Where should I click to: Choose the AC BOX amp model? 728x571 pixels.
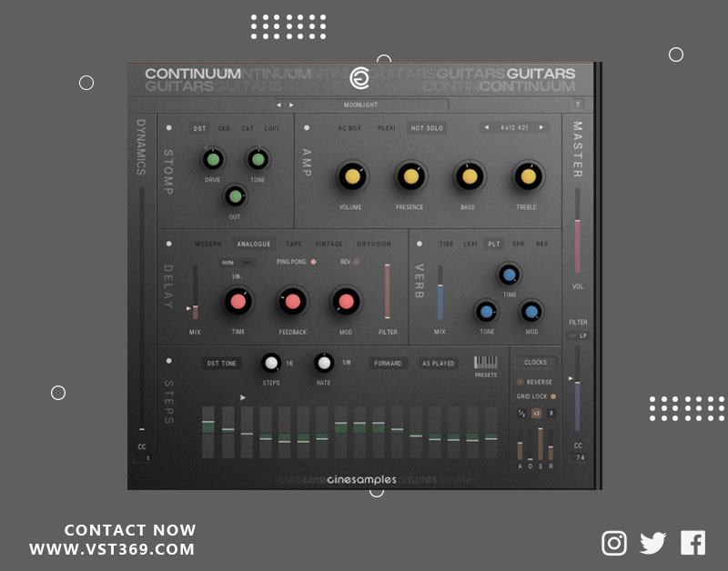click(x=349, y=128)
